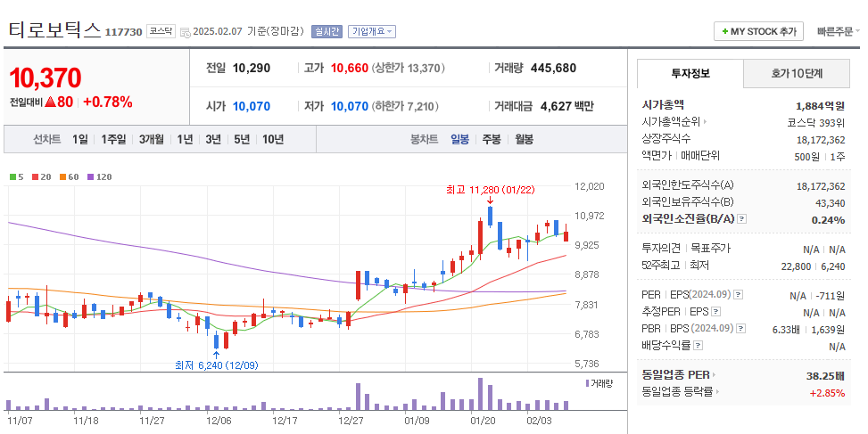Viewport: 868px width, 434px height.
Task: Click the purple 120-day average legend swatch
Action: tap(91, 177)
